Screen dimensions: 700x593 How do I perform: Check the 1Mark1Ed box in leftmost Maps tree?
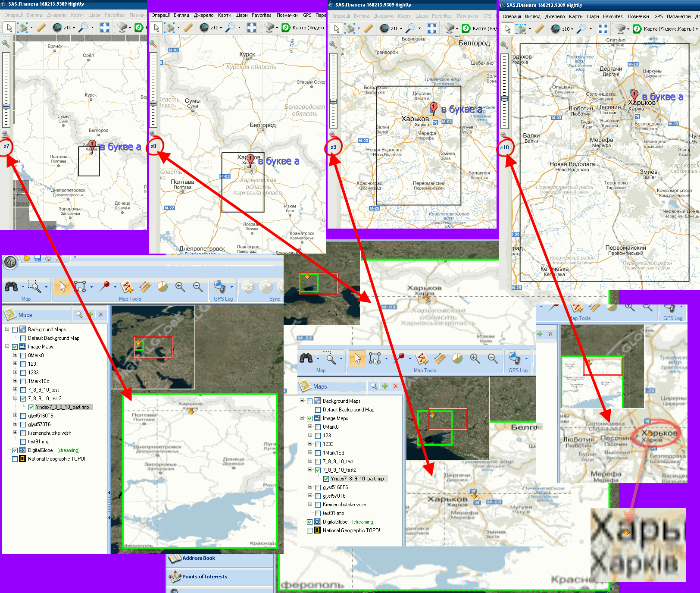coord(23,381)
